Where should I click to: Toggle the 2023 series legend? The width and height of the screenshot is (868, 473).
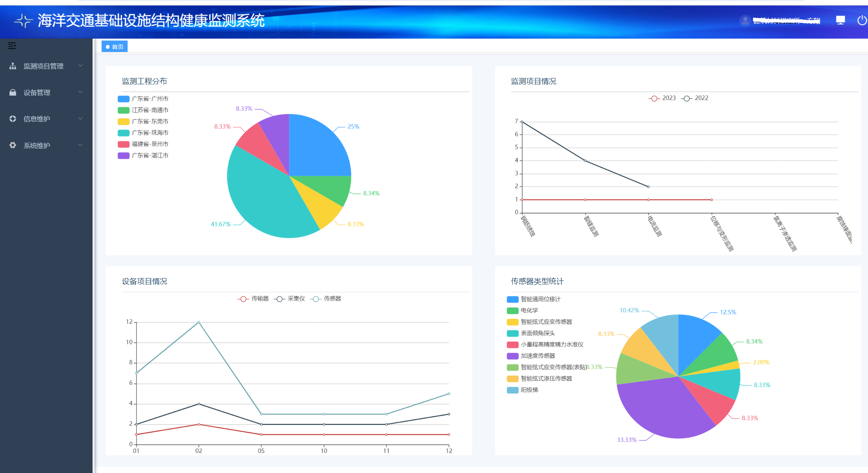662,98
